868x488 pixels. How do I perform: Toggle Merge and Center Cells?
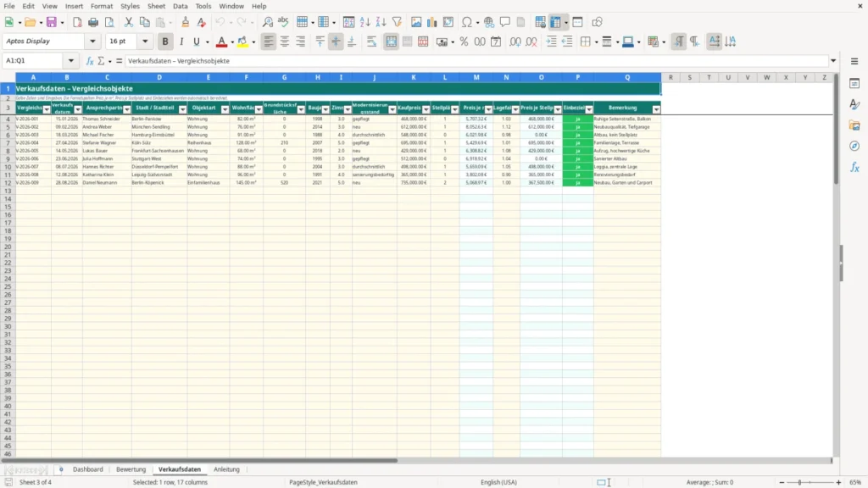(x=392, y=42)
